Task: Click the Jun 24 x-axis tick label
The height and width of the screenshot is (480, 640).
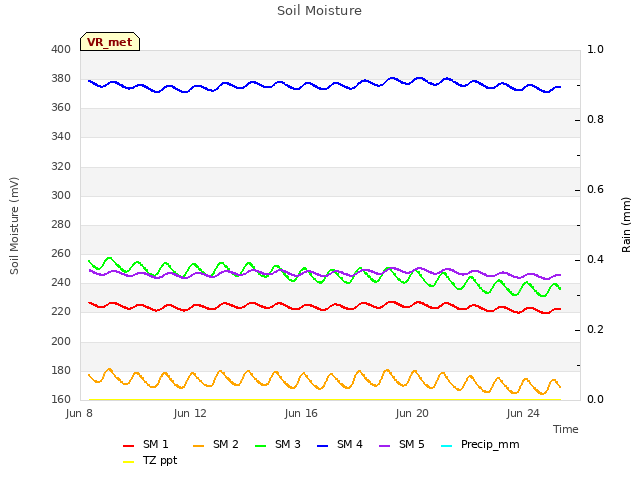Action: (523, 413)
